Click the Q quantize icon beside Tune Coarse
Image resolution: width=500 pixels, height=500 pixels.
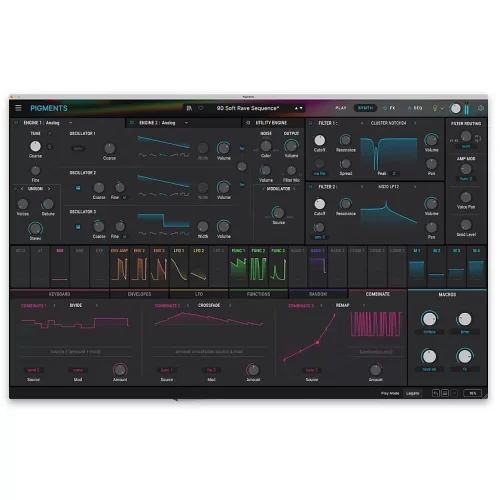click(50, 147)
